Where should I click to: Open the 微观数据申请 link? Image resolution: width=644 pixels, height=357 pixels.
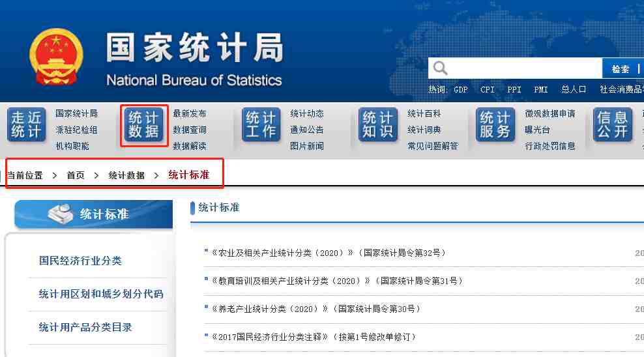(550, 113)
